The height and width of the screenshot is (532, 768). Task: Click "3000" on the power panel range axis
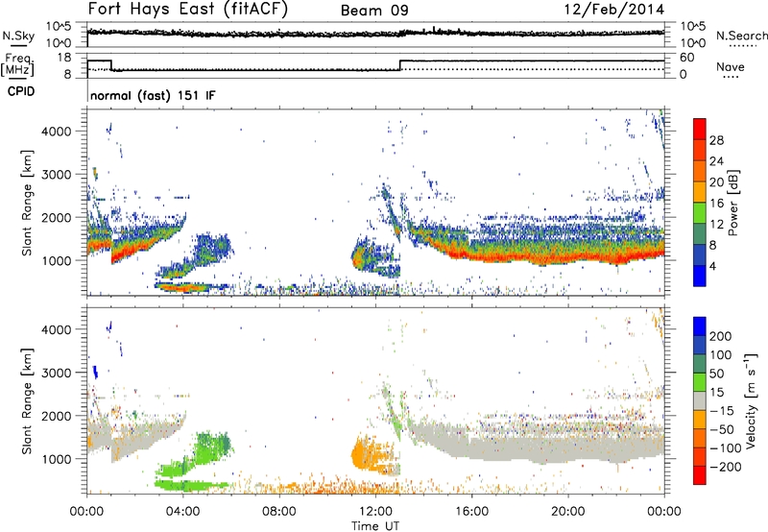click(57, 175)
